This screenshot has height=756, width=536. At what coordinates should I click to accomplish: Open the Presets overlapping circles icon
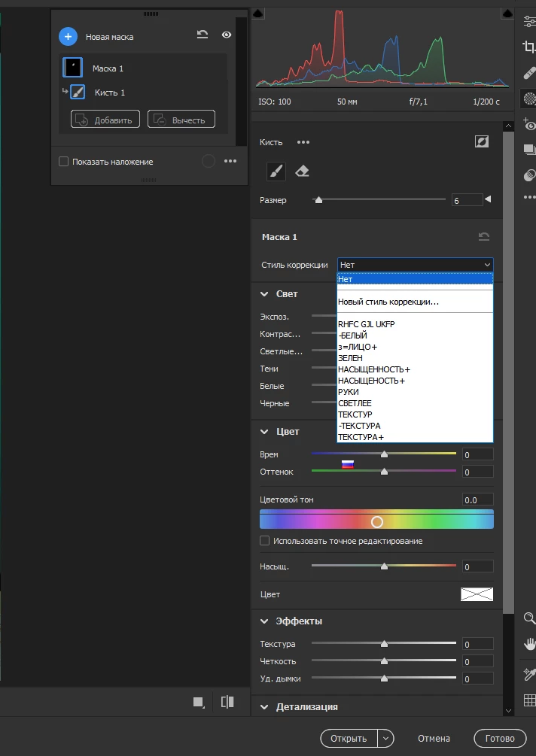(x=529, y=175)
